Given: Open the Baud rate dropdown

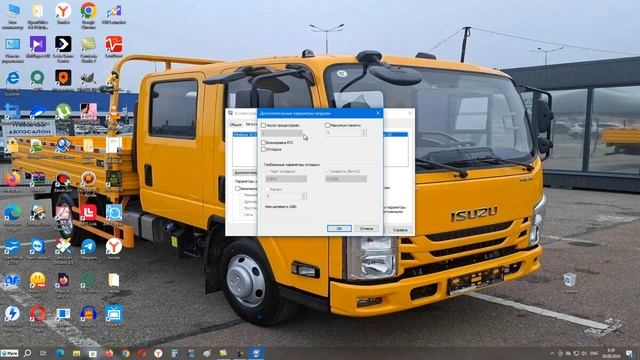Looking at the screenshot, I should point(346,179).
